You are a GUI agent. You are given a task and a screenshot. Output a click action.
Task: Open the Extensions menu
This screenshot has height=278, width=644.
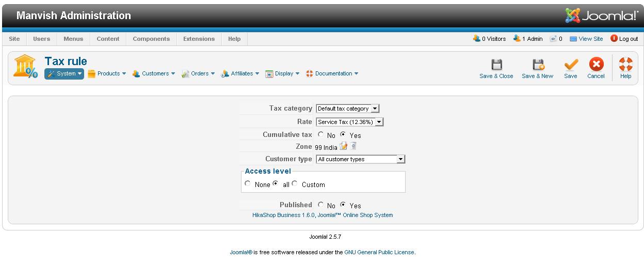point(199,39)
